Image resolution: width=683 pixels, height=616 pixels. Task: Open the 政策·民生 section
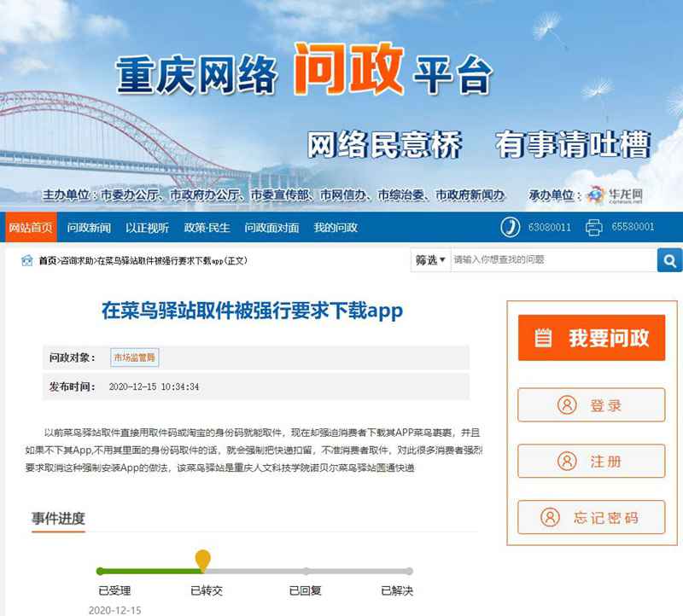coord(209,227)
